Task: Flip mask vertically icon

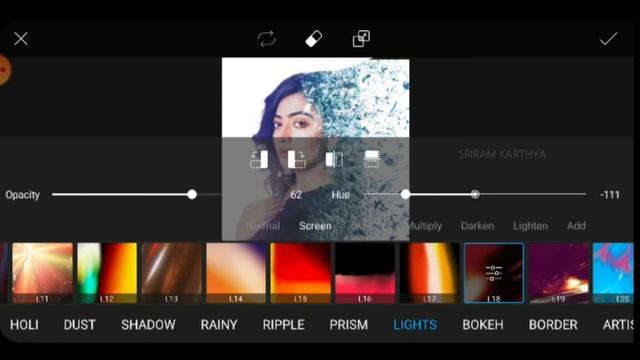Action: click(371, 159)
